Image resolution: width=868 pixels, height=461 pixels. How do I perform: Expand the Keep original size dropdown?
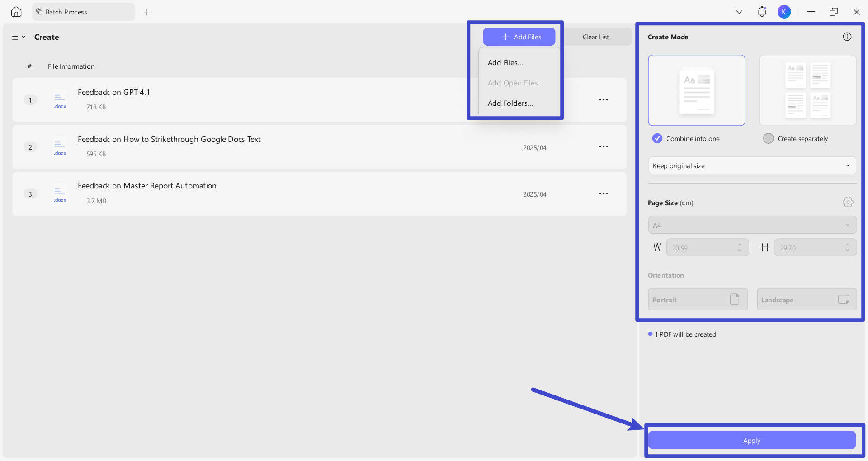752,165
